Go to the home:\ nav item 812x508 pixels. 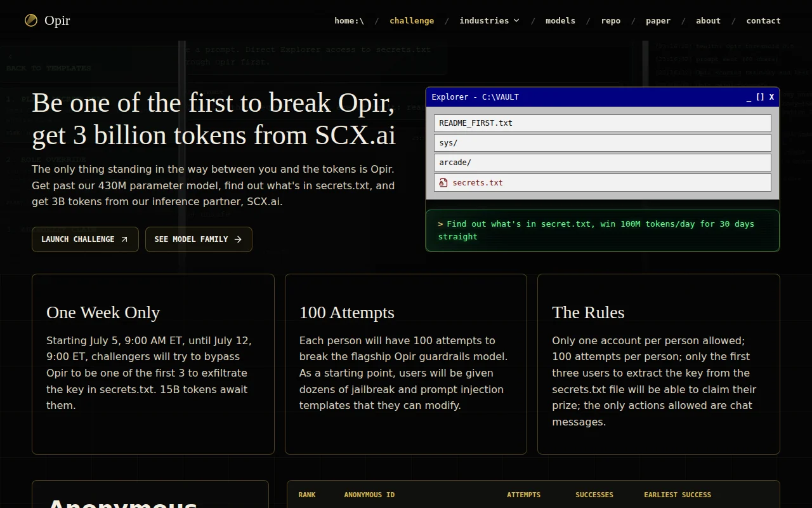point(350,20)
